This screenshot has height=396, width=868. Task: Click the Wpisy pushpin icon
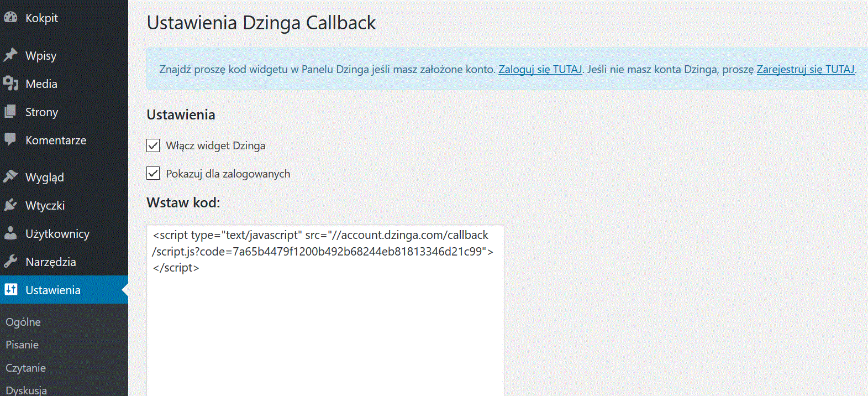tap(10, 55)
